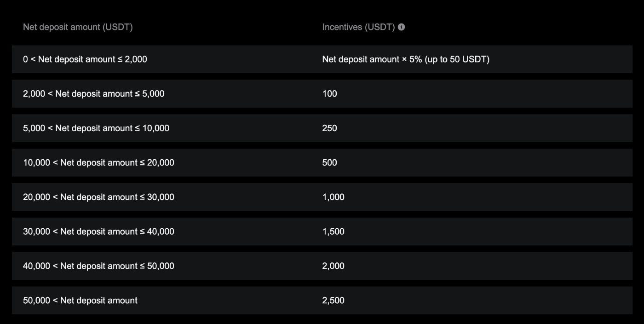This screenshot has height=324, width=644.
Task: Click the 500 incentive value
Action: (329, 163)
